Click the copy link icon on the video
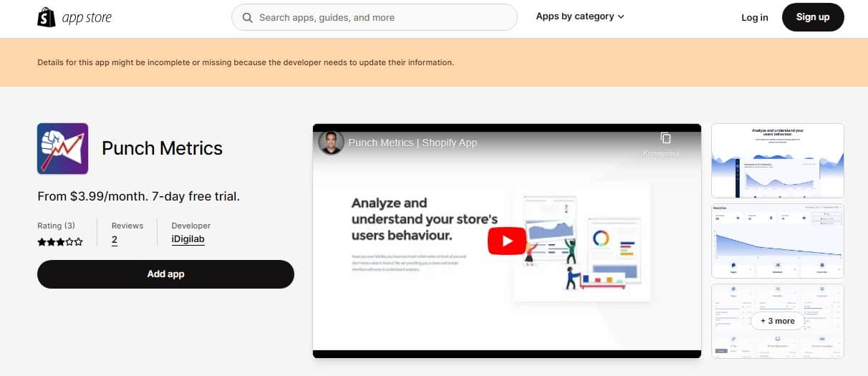Image resolution: width=868 pixels, height=376 pixels. (x=665, y=138)
